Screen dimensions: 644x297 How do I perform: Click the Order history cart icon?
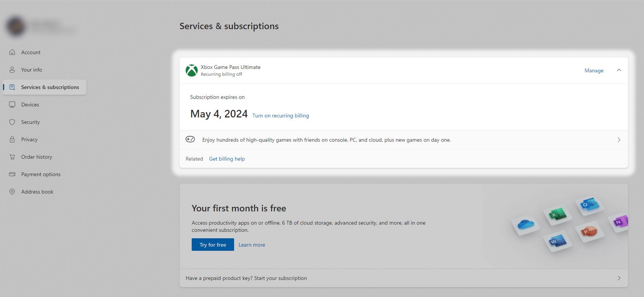[x=12, y=157]
